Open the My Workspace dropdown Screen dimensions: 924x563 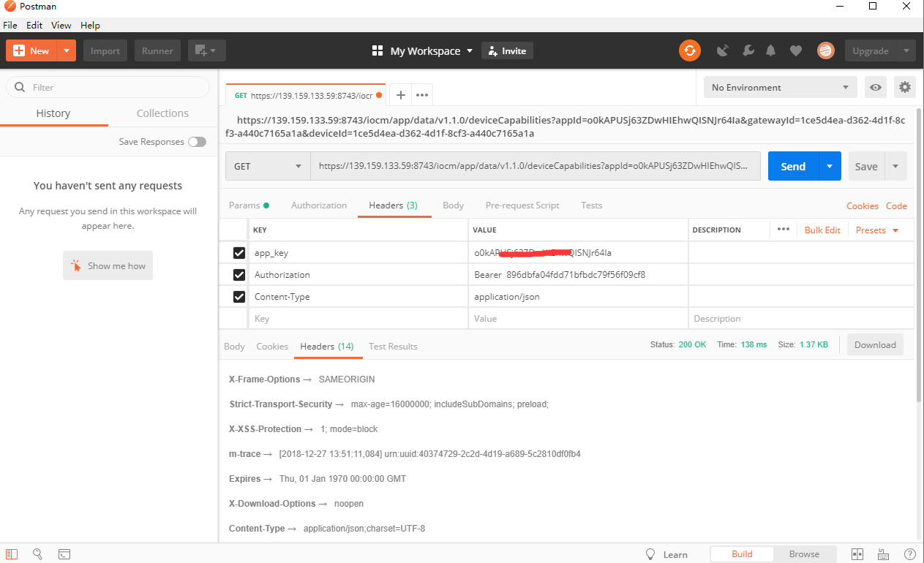coord(423,50)
